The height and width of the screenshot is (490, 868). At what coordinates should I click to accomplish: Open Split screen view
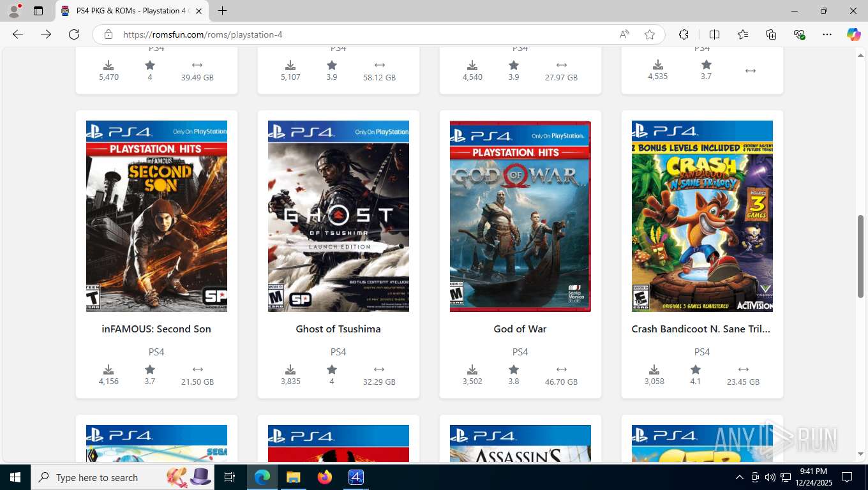click(714, 34)
